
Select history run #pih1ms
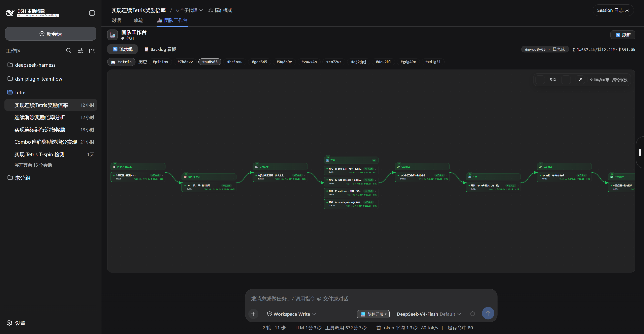(160, 62)
